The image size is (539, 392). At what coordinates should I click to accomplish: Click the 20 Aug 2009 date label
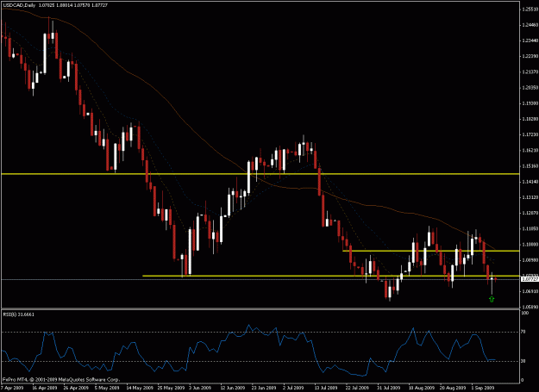pos(453,388)
